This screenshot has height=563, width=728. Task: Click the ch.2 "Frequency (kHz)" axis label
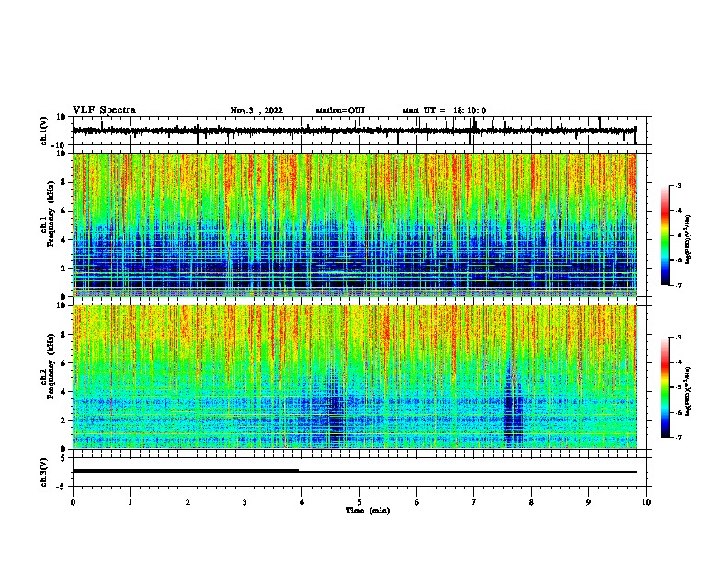point(50,366)
